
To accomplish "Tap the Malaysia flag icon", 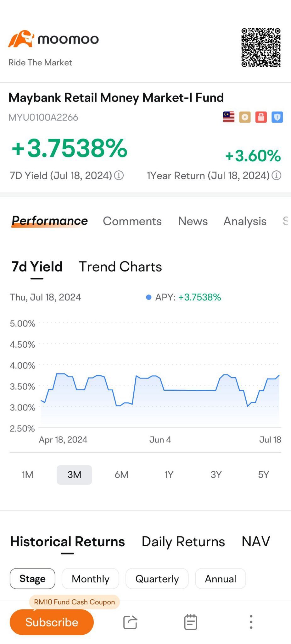I will 229,117.
